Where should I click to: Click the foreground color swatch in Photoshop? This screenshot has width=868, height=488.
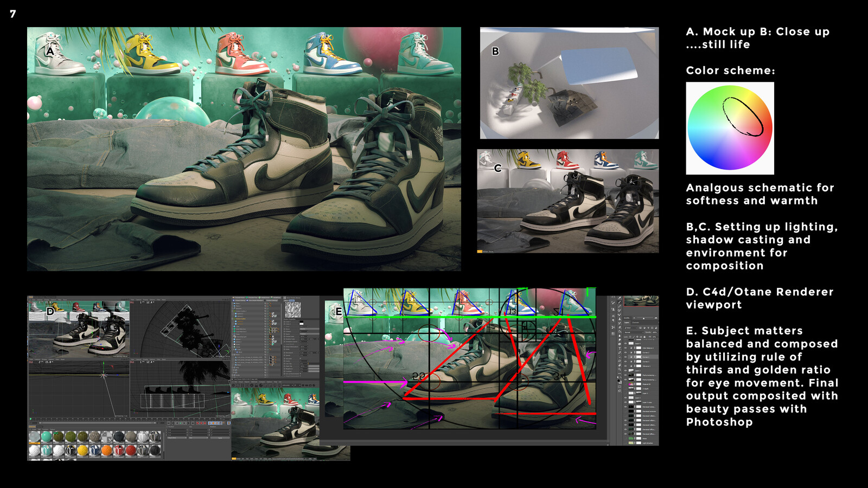point(618,380)
